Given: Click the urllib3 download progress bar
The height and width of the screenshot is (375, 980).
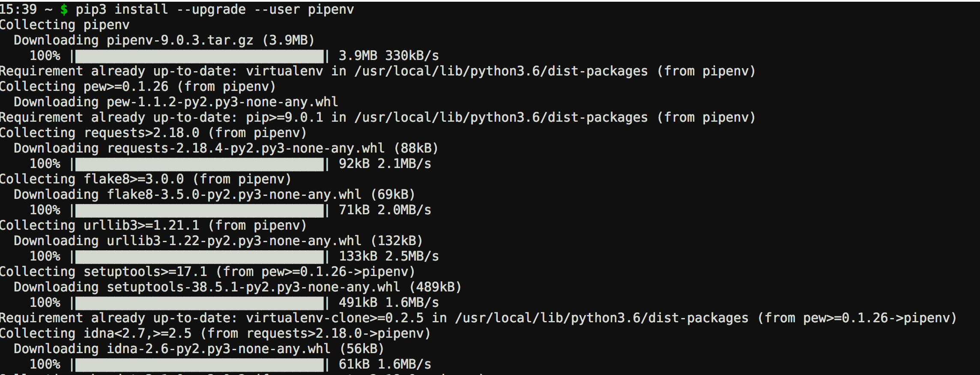Looking at the screenshot, I should coord(200,257).
